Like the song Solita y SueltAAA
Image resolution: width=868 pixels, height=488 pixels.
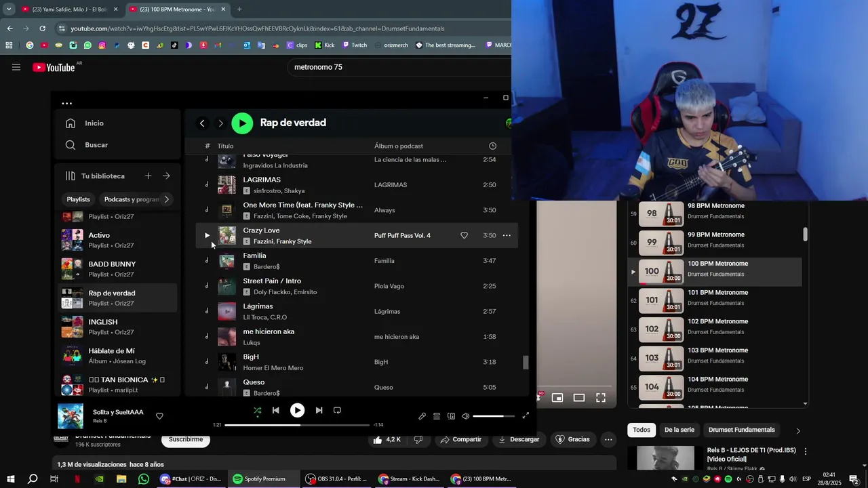click(x=159, y=416)
